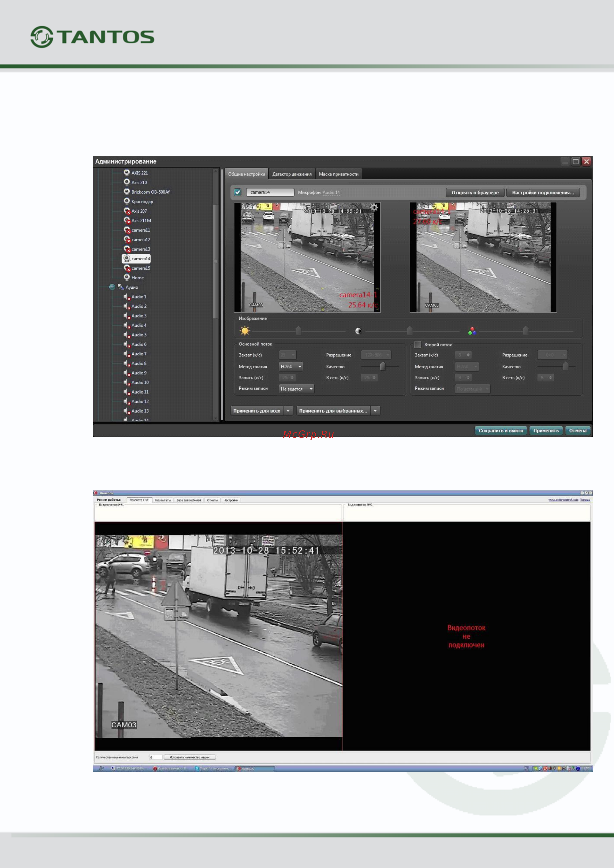
Task: Click Открыть в браузере button
Action: click(x=475, y=193)
